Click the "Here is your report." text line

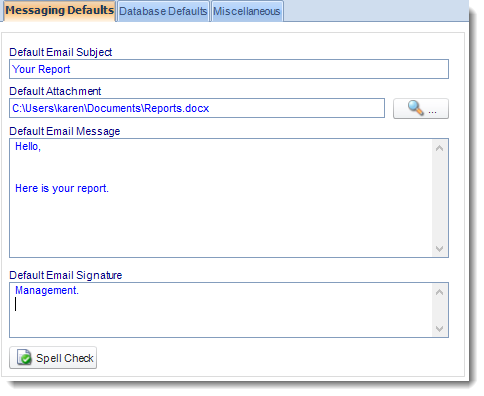62,188
